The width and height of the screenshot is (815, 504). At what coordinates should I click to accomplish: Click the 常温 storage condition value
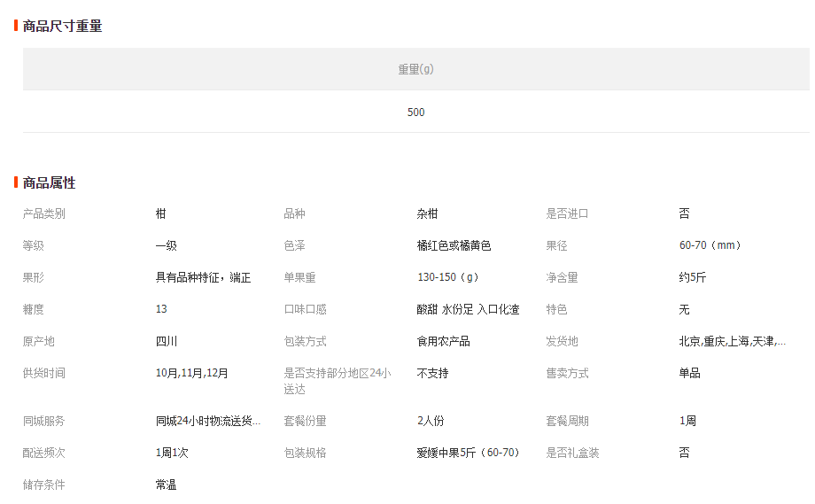[167, 485]
